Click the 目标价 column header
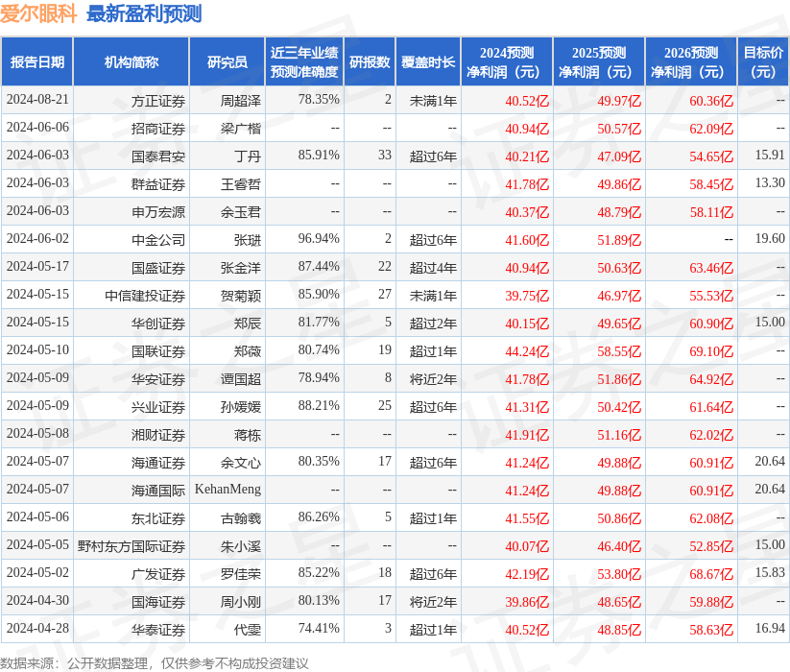790x672 pixels. tap(763, 62)
